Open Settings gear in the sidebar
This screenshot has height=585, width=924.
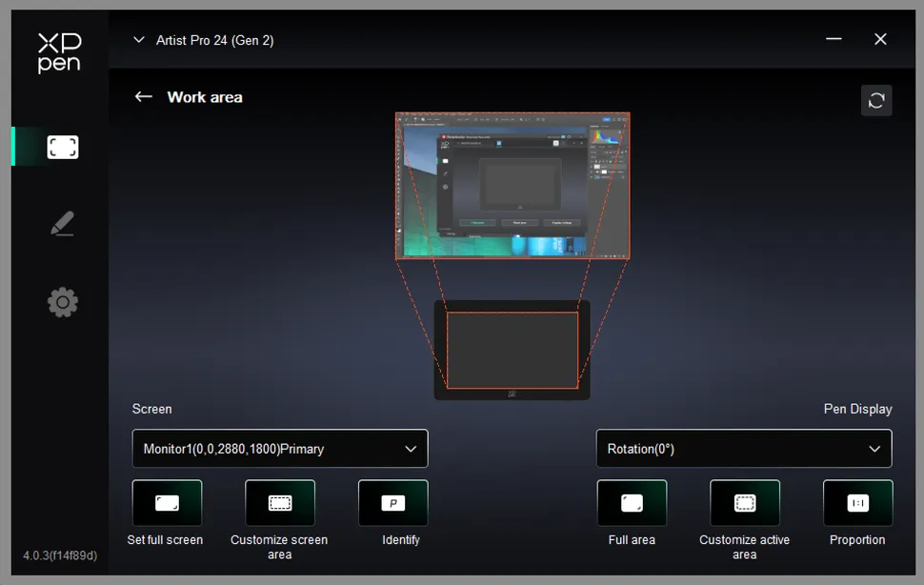coord(62,303)
